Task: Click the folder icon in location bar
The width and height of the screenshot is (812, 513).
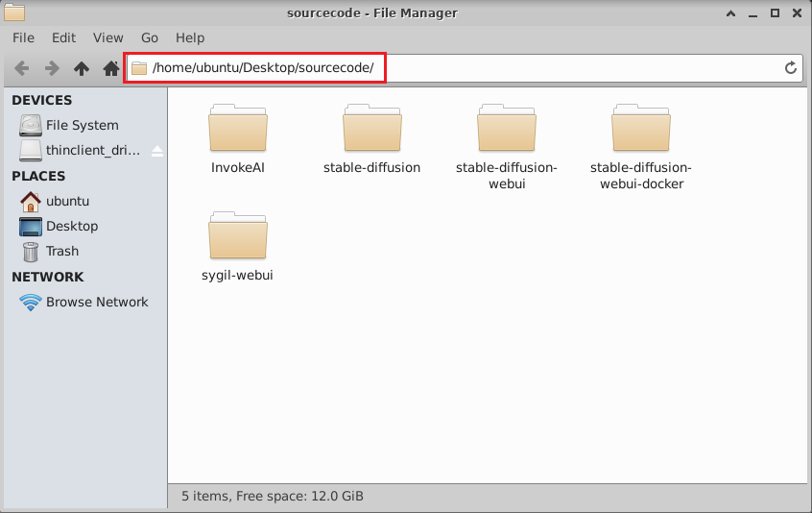Action: coord(139,68)
